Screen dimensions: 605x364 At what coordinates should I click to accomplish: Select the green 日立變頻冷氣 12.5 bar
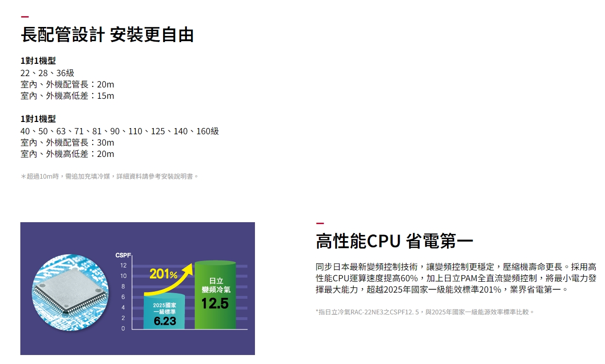click(215, 295)
